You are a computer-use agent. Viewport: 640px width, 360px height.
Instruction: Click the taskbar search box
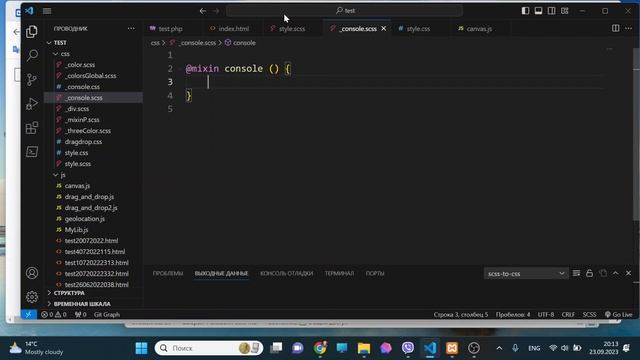click(x=209, y=348)
